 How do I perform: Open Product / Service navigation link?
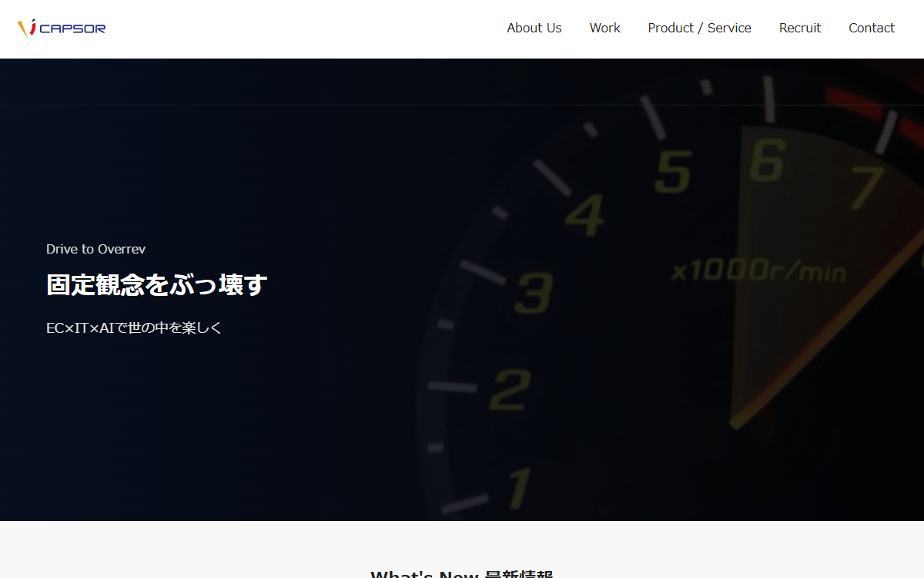point(699,28)
